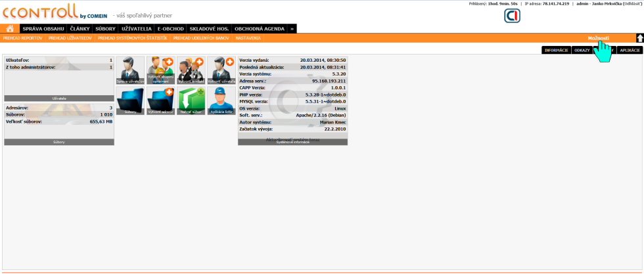Open Prehľad systémových štatistík submenu item
This screenshot has height=274, width=644.
[x=132, y=38]
